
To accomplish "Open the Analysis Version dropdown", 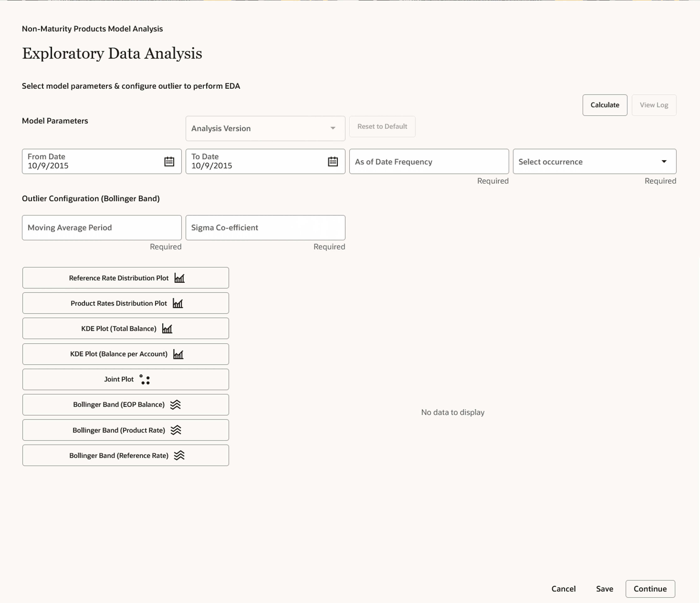I will tap(265, 128).
